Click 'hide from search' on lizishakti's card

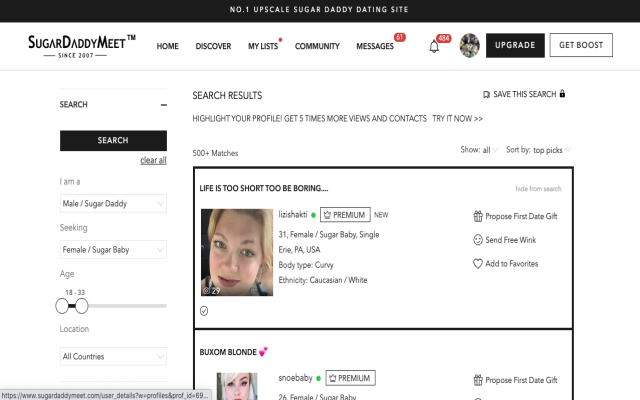pyautogui.click(x=538, y=189)
